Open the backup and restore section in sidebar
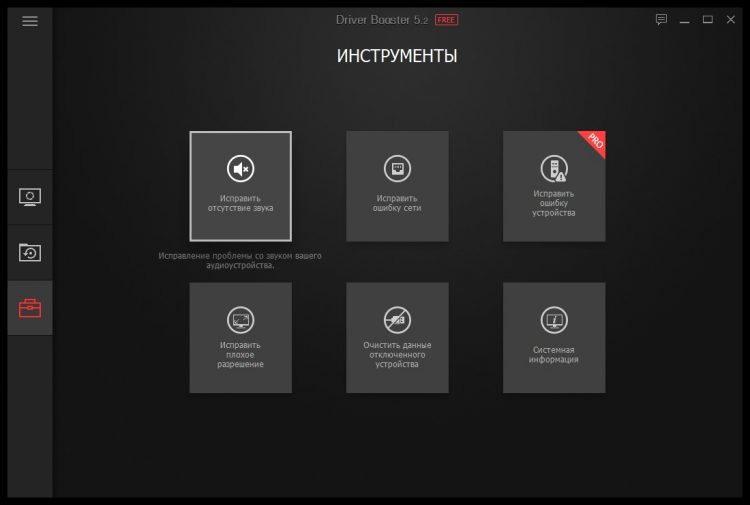This screenshot has height=505, width=750. pyautogui.click(x=30, y=252)
